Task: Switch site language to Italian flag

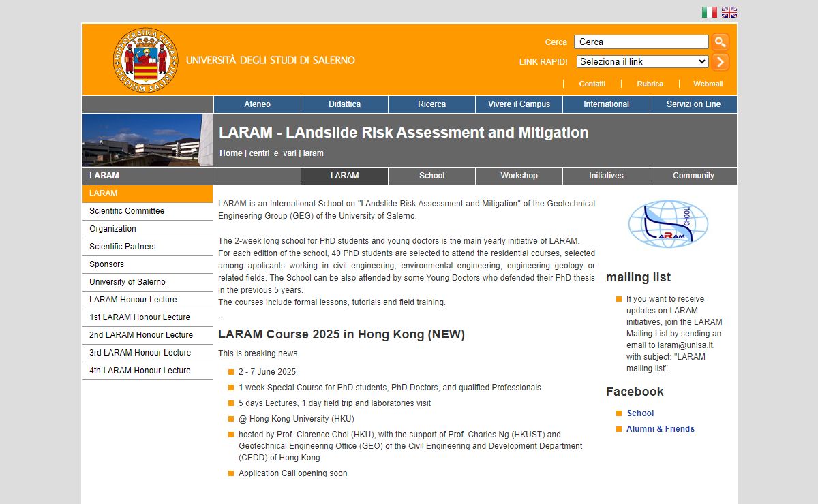Action: (710, 12)
